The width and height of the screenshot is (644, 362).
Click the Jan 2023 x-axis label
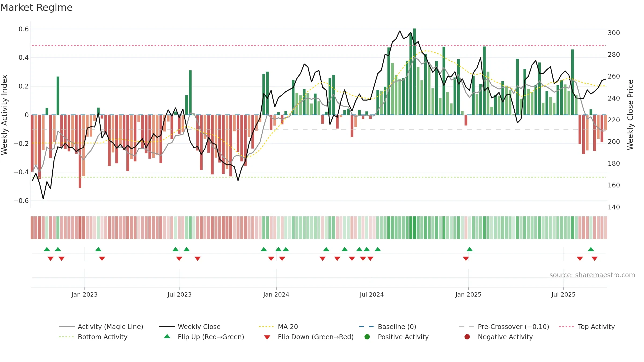tap(85, 294)
